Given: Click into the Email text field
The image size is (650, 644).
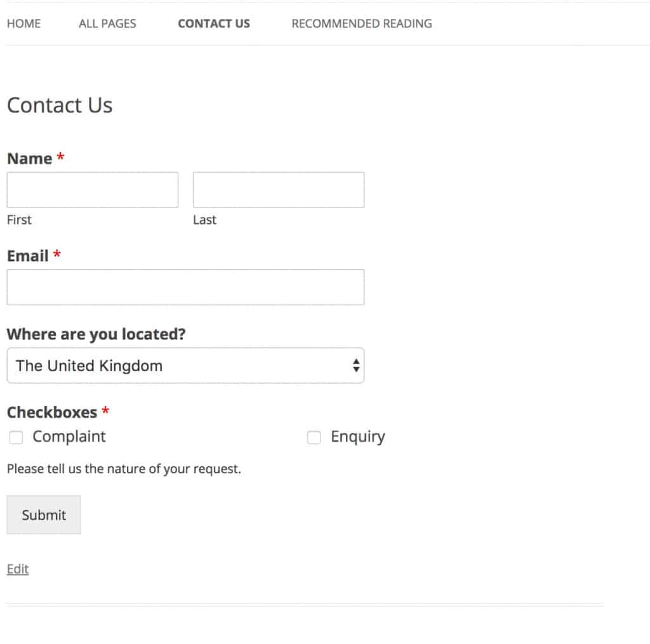Looking at the screenshot, I should [x=185, y=287].
